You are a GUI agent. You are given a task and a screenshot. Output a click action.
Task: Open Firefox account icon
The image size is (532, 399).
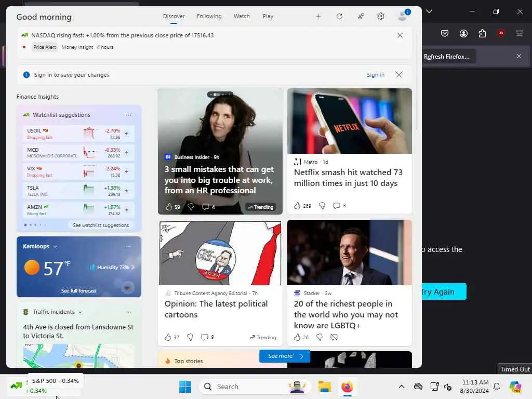coord(463,33)
